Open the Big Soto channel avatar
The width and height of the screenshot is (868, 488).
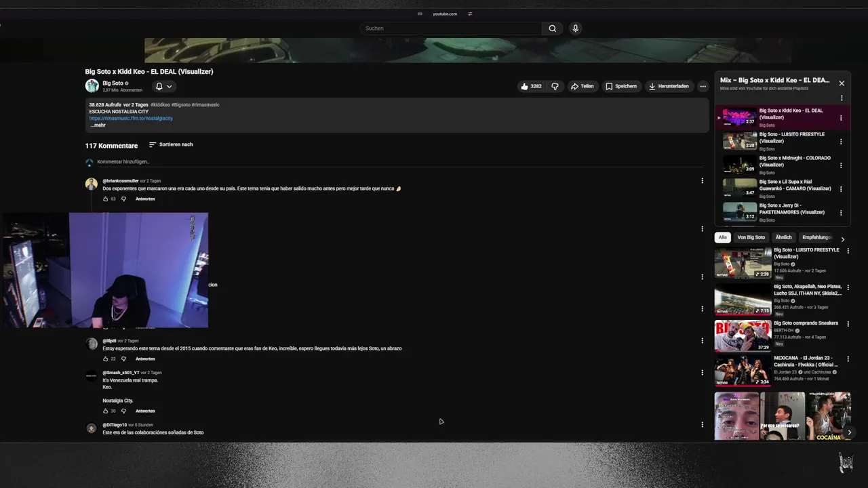[x=92, y=86]
